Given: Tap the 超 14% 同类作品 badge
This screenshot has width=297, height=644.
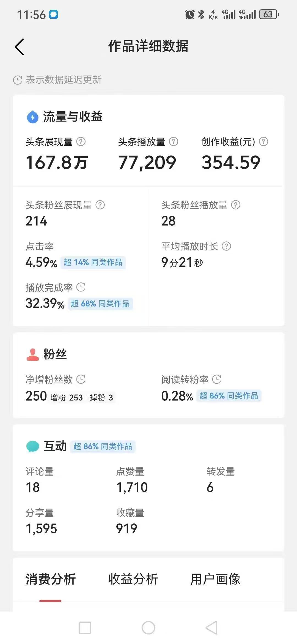Looking at the screenshot, I should [93, 262].
